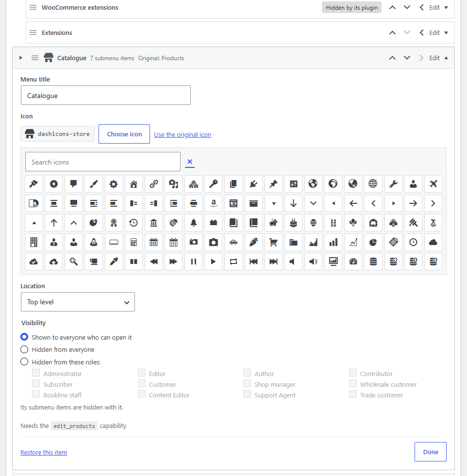
Task: Select the bank building icon
Action: [153, 223]
